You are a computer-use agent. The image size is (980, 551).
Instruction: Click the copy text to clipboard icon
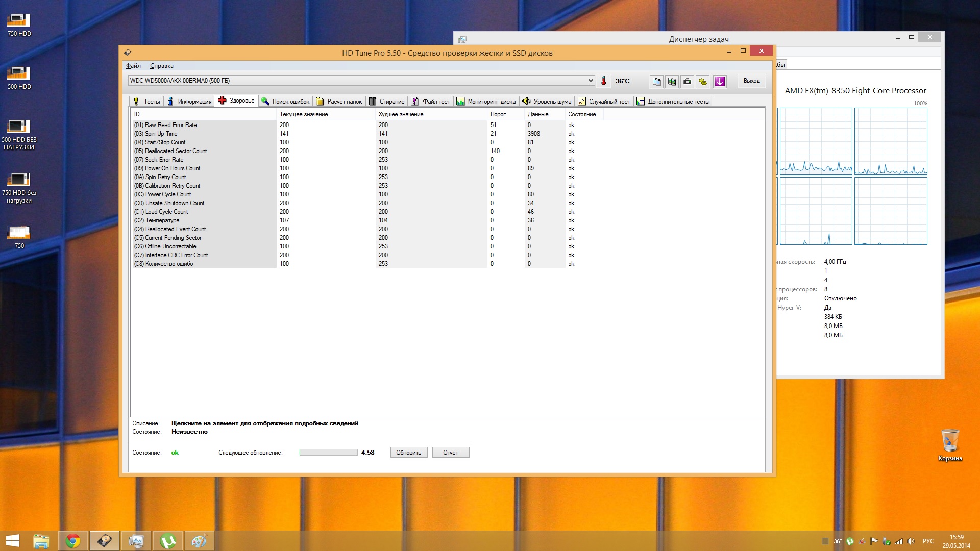click(656, 81)
